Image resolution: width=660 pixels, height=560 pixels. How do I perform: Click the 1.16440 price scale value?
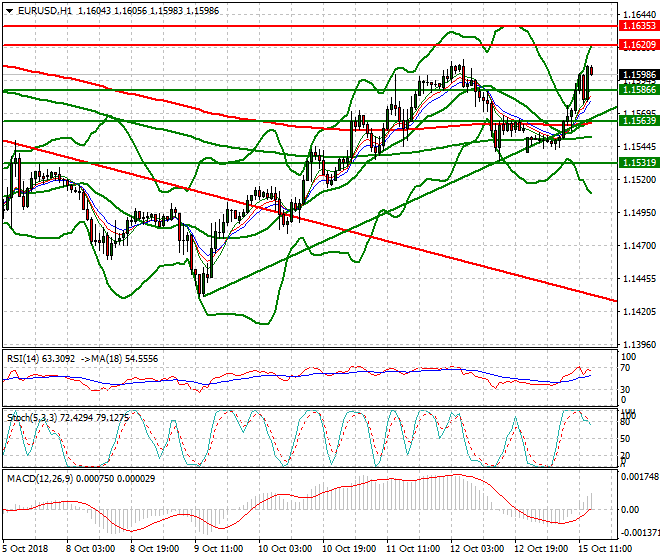pos(639,15)
